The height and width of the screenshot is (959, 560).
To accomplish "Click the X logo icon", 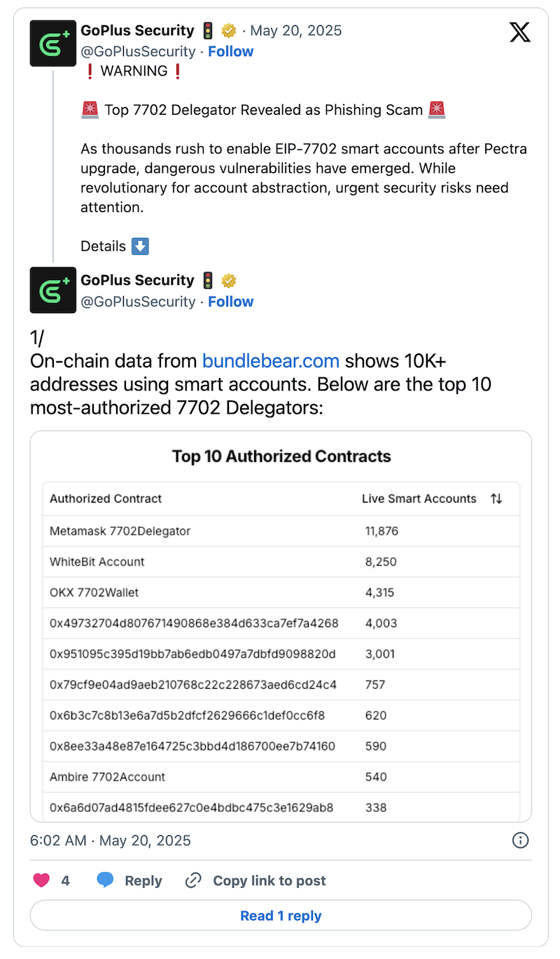I will tap(519, 32).
